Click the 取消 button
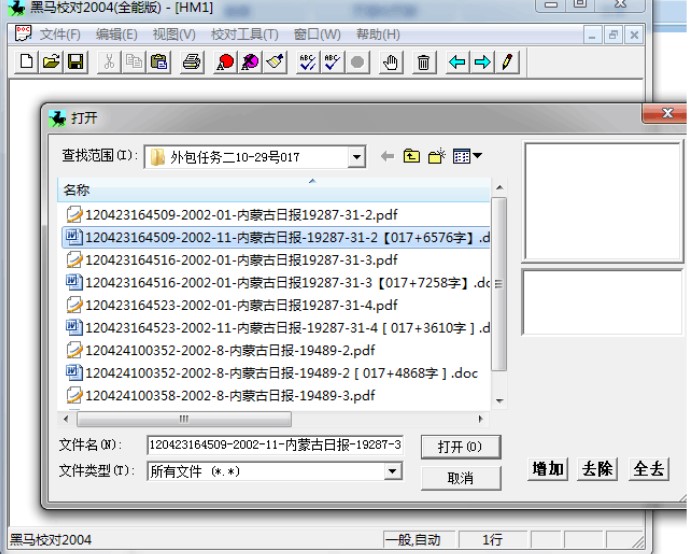The width and height of the screenshot is (691, 554). [x=461, y=478]
